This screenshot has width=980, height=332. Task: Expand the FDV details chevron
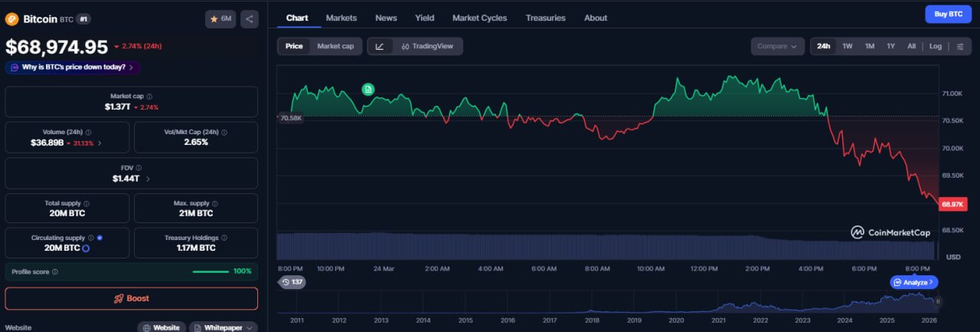coord(148,179)
